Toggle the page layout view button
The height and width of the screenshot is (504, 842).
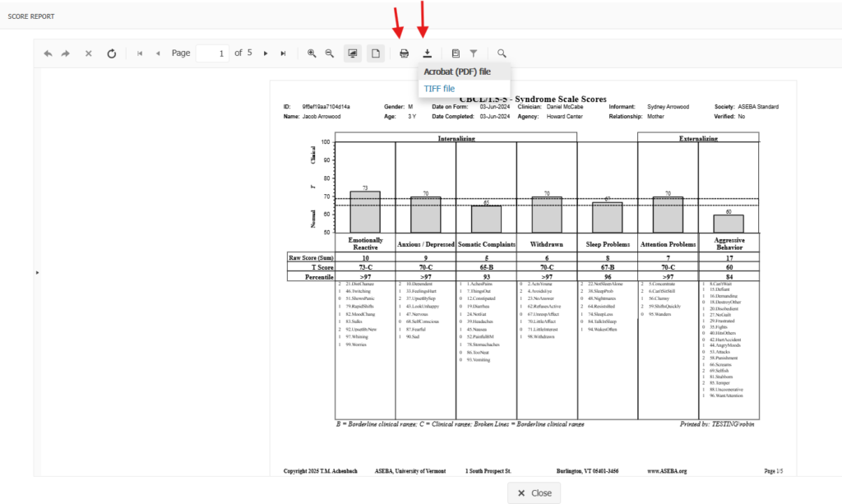(375, 53)
